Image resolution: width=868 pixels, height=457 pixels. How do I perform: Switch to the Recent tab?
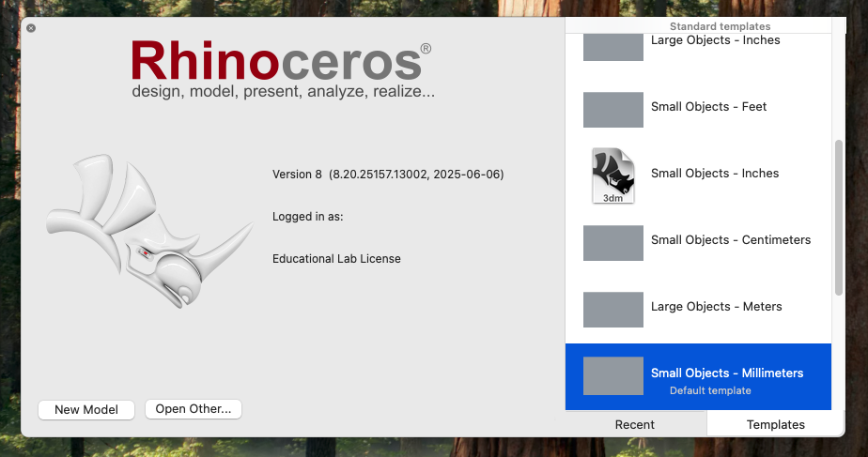tap(635, 424)
